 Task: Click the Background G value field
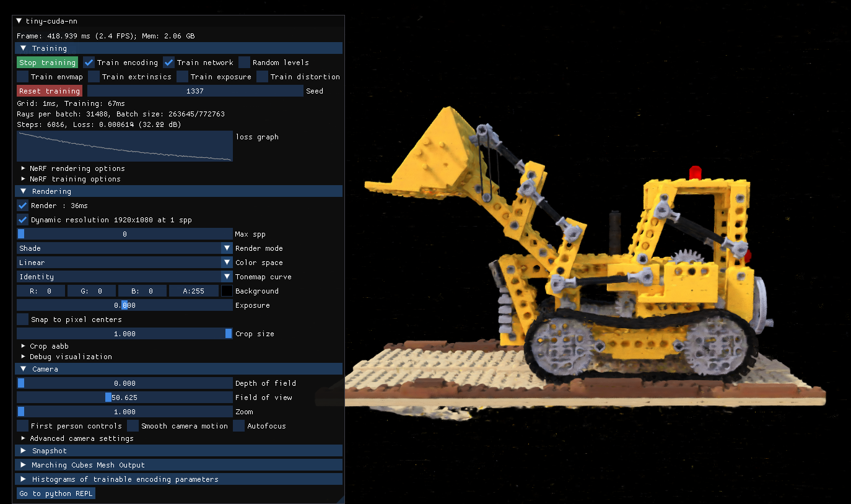click(x=92, y=291)
